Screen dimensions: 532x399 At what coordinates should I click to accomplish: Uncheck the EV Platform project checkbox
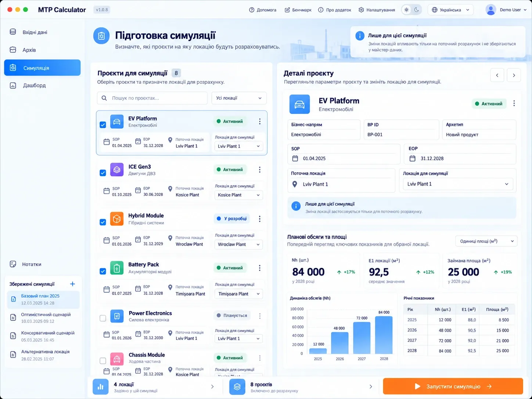point(103,125)
